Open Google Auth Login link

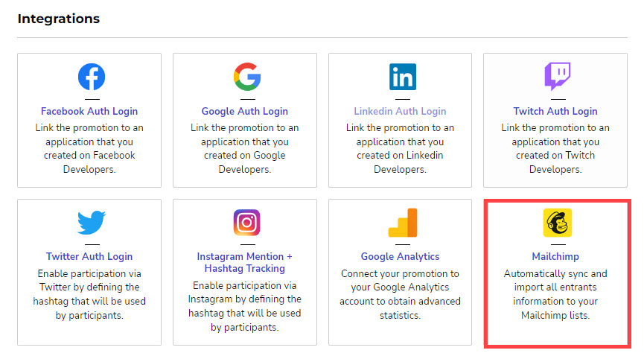click(x=245, y=111)
